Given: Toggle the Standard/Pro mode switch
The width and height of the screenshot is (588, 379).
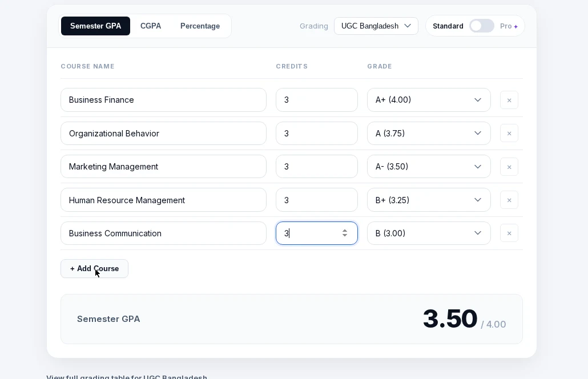Looking at the screenshot, I should [x=481, y=26].
